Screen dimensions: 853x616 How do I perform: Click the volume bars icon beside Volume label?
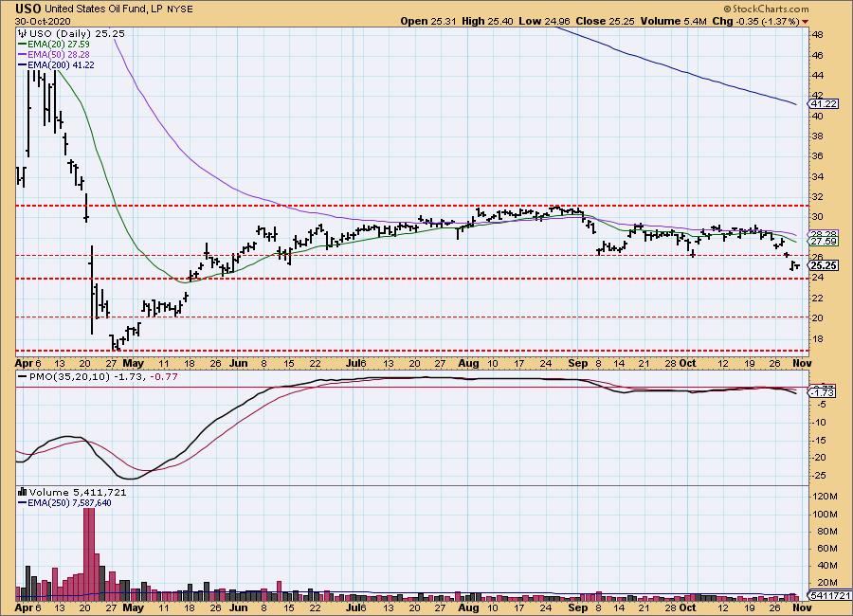click(23, 492)
